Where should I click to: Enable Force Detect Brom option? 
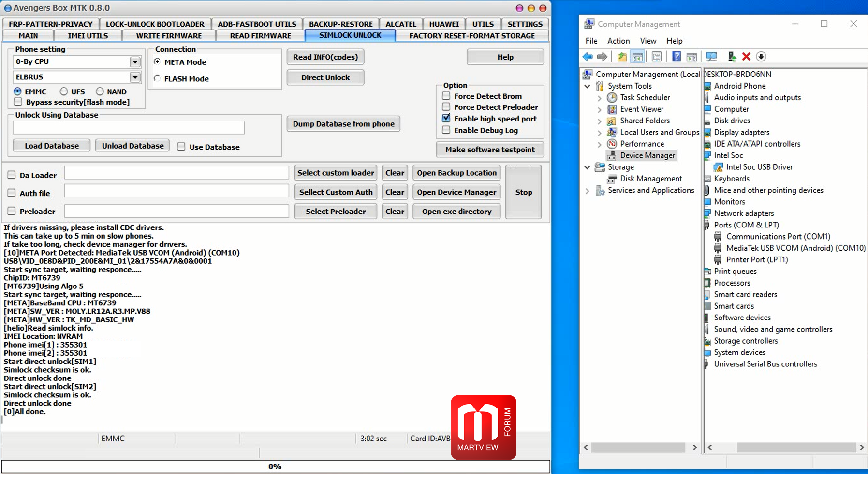point(446,96)
